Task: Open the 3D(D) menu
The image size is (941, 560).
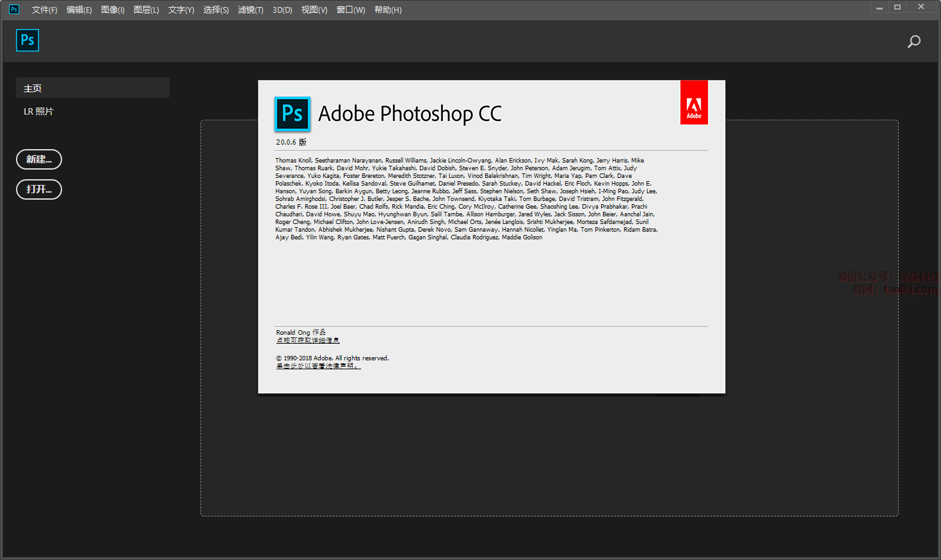Action: pyautogui.click(x=282, y=10)
